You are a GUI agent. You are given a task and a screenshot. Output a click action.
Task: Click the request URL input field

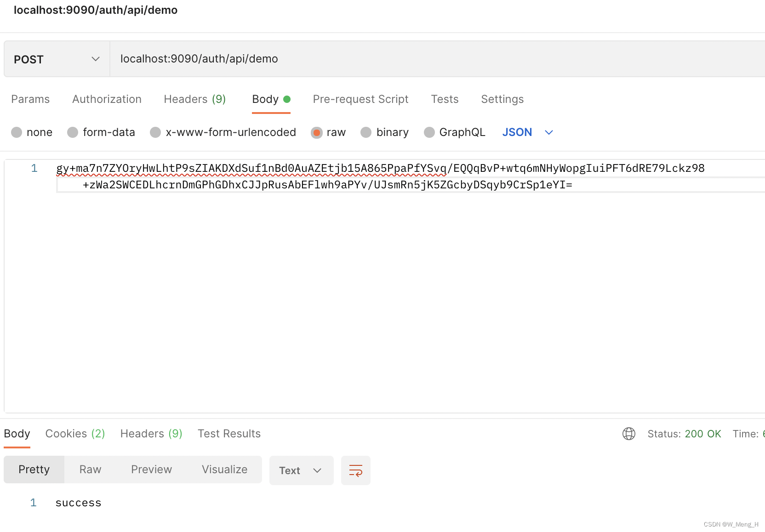coord(437,59)
